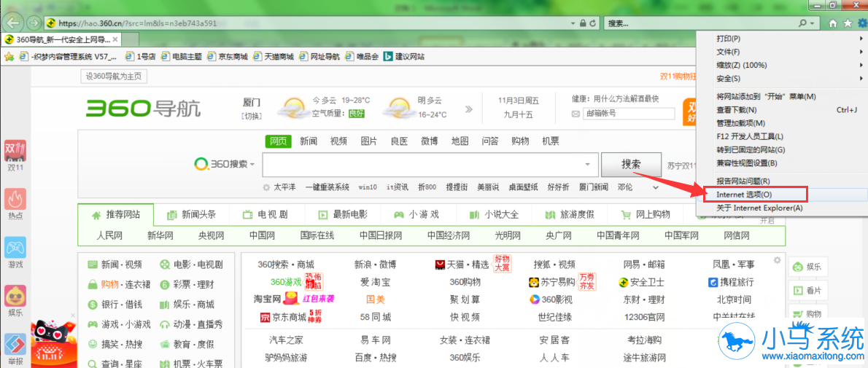868x368 pixels.
Task: Click the 搜索 button
Action: (631, 165)
